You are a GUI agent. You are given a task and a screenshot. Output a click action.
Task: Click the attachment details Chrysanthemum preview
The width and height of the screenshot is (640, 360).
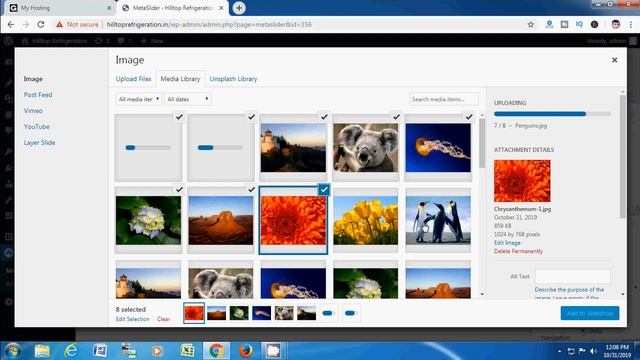522,181
